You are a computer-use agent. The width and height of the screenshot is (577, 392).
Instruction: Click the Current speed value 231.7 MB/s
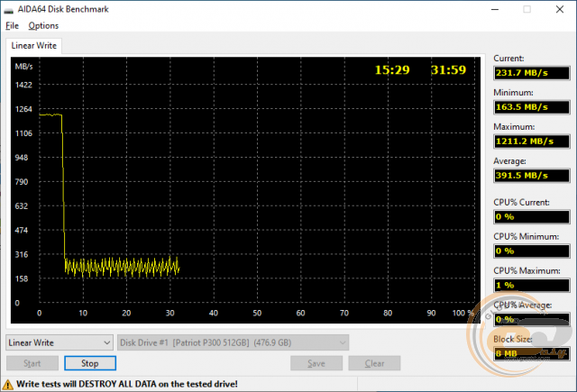531,73
